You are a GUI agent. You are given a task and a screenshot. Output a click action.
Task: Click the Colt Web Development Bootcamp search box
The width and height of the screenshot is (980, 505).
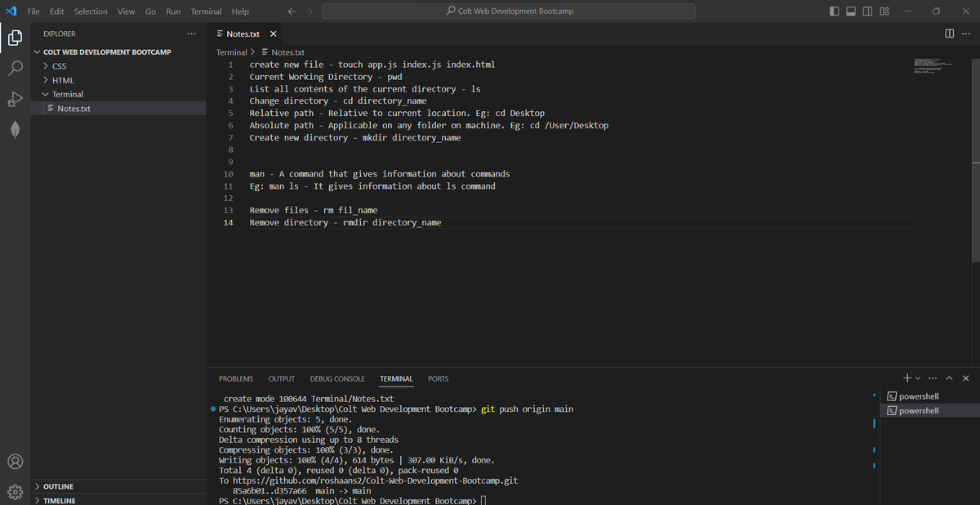click(x=509, y=11)
